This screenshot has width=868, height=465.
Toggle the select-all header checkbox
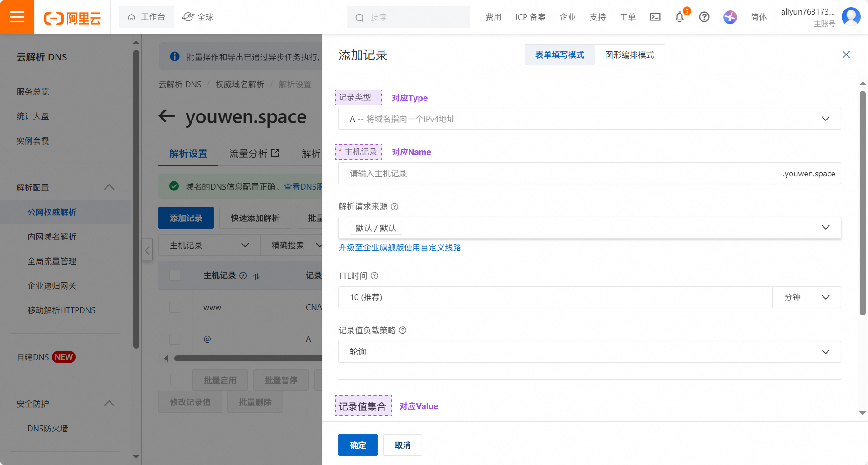pos(175,275)
